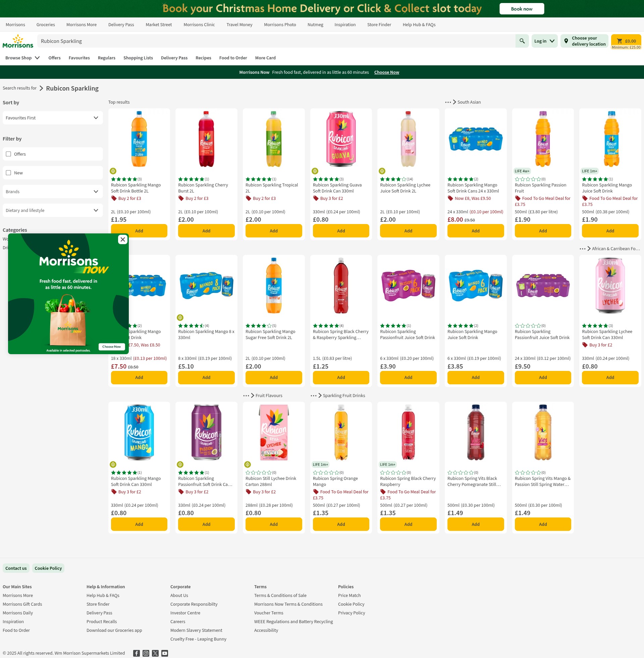Open Help Hub & FAQs top link
Image resolution: width=644 pixels, height=658 pixels.
point(419,25)
